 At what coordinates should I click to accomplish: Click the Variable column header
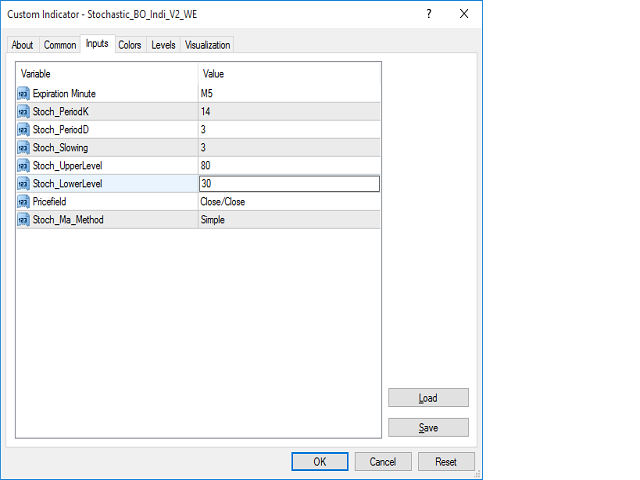[x=36, y=74]
